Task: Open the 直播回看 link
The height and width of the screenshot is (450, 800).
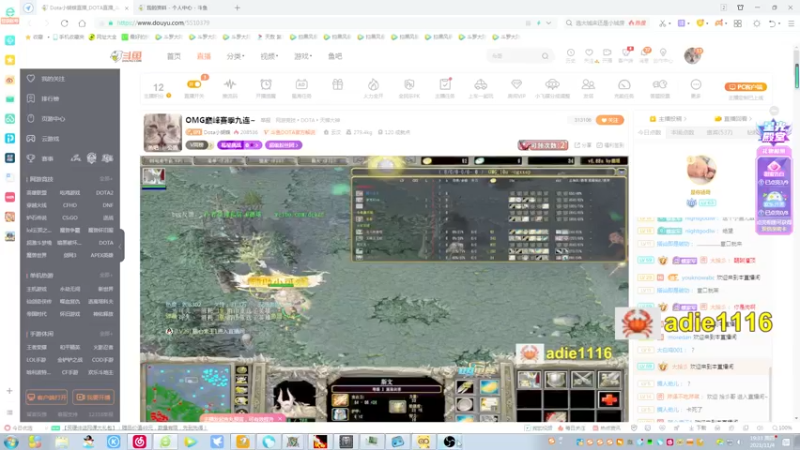Action: pos(734,118)
